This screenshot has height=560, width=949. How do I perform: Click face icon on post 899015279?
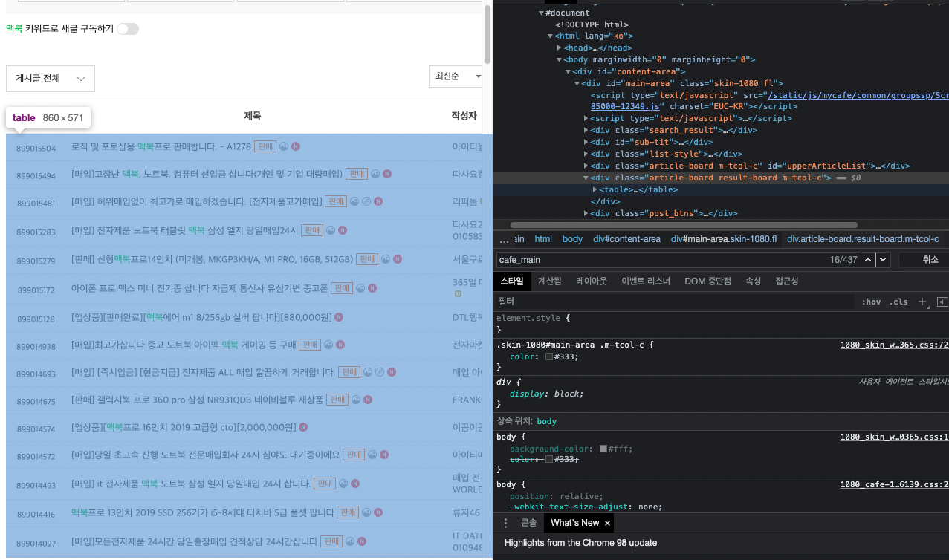pos(386,259)
